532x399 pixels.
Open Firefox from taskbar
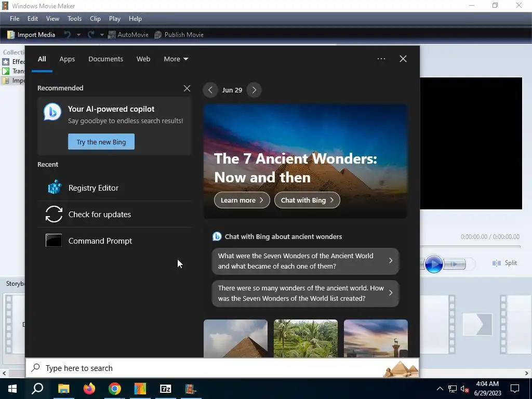click(89, 389)
